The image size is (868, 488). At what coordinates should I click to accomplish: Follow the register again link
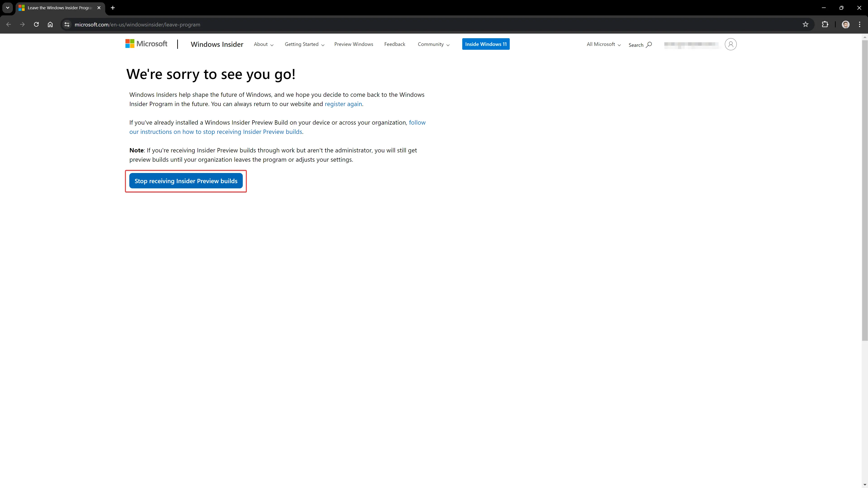pyautogui.click(x=343, y=104)
